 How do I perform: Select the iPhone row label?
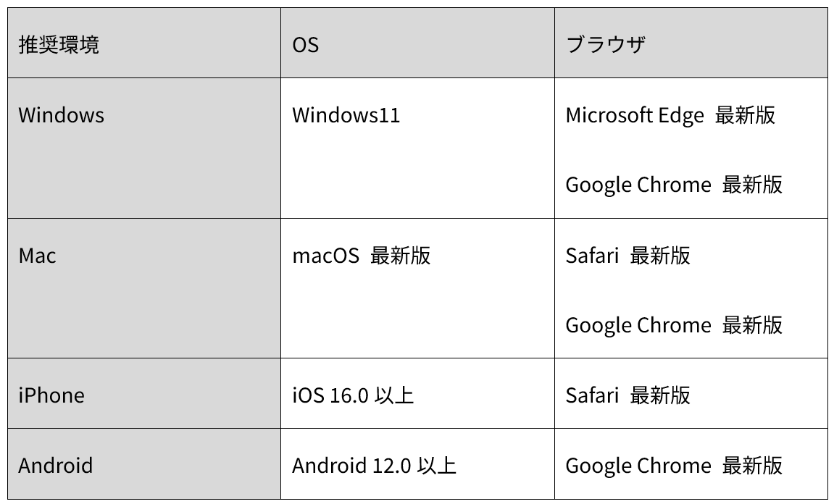[x=51, y=395]
